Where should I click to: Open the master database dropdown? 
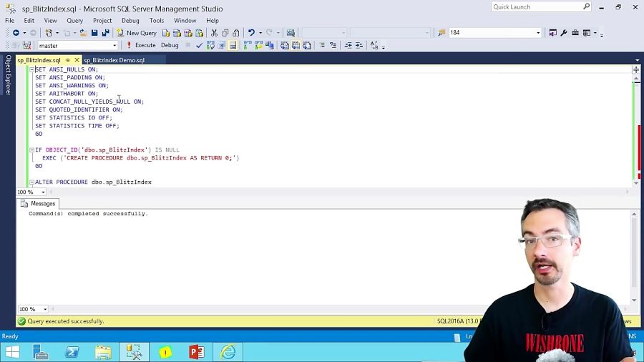click(x=114, y=45)
